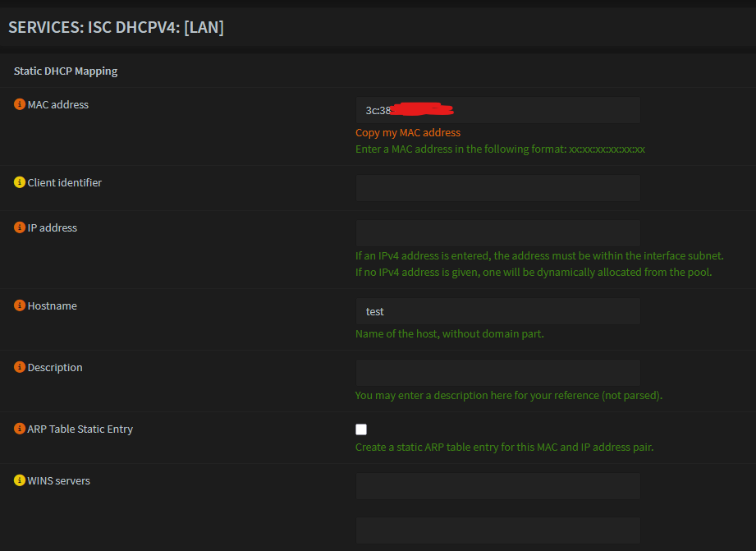Image resolution: width=756 pixels, height=551 pixels.
Task: Click the first WINS servers input box
Action: click(498, 486)
